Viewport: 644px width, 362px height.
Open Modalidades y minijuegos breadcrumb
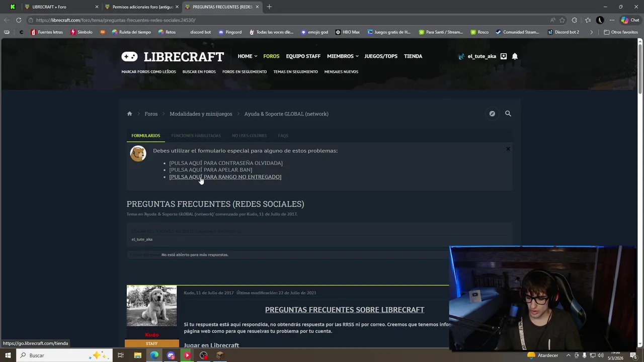(x=201, y=114)
